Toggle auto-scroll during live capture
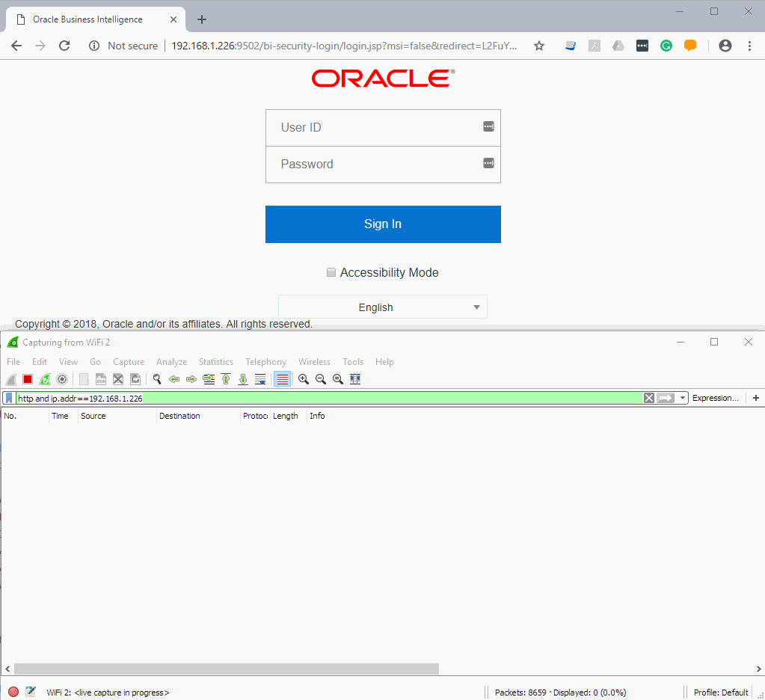The width and height of the screenshot is (765, 700). pos(260,379)
